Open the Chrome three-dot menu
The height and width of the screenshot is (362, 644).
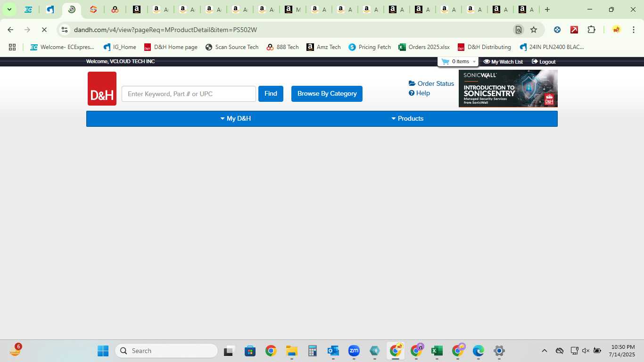click(x=633, y=30)
